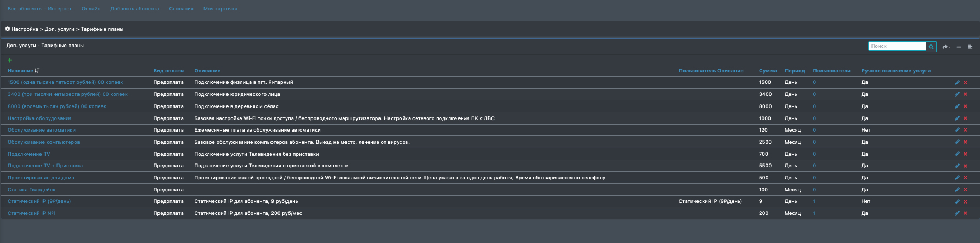Go to 'Добавить абонента' menu item
980x243 pixels.
134,9
